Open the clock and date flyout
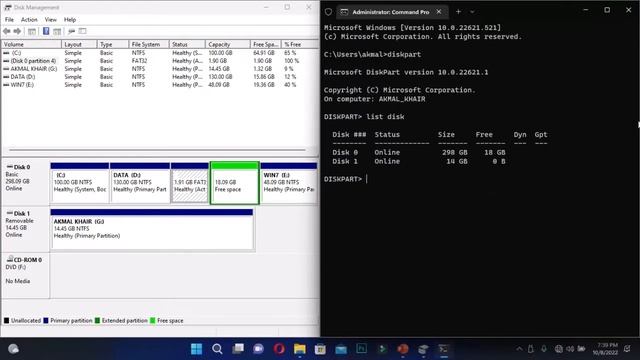640x360 pixels. pos(605,349)
